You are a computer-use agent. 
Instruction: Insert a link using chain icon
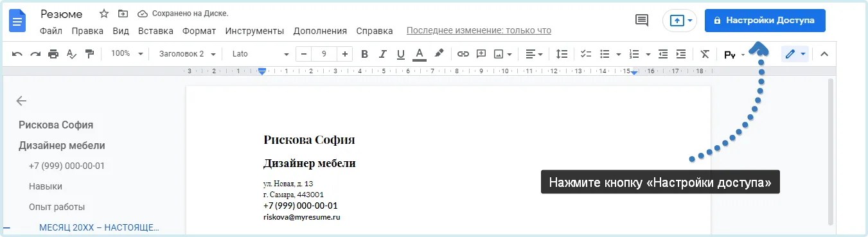(x=463, y=54)
